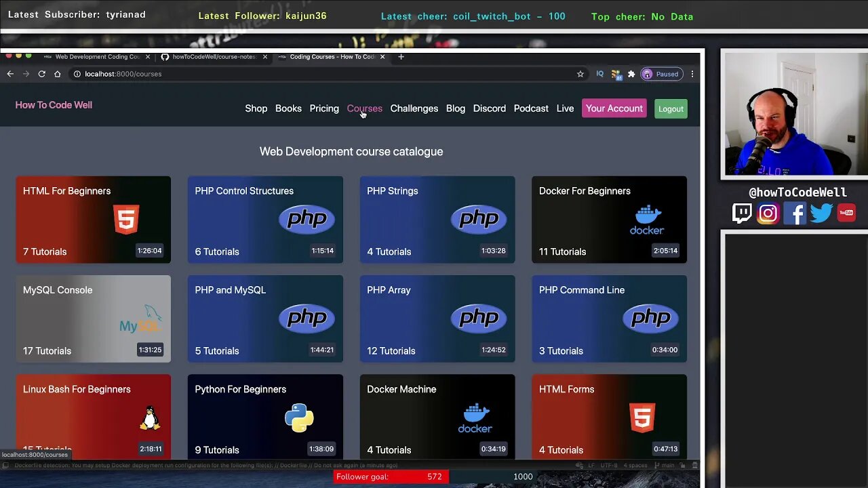Click the Docker whale logo on Docker For Beginners
This screenshot has width=868, height=488.
click(x=647, y=220)
